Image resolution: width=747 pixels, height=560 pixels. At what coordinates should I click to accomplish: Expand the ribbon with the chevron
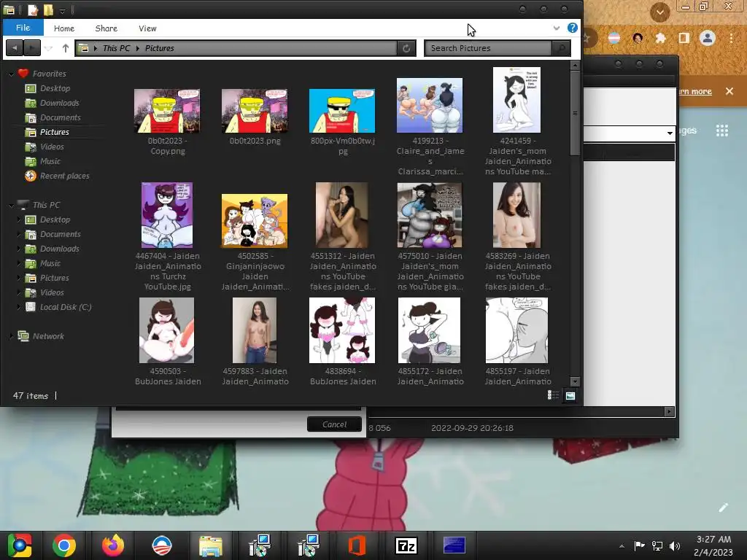pyautogui.click(x=556, y=28)
